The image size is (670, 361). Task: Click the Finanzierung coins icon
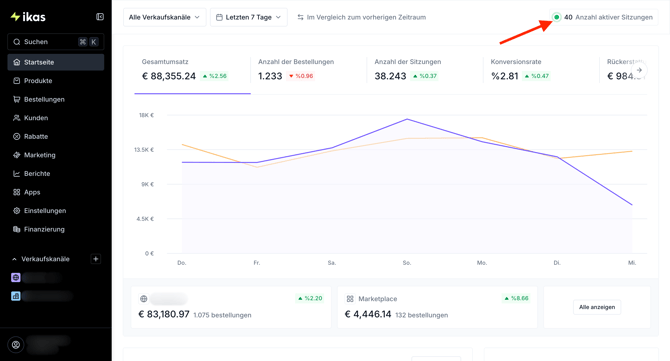click(x=17, y=229)
